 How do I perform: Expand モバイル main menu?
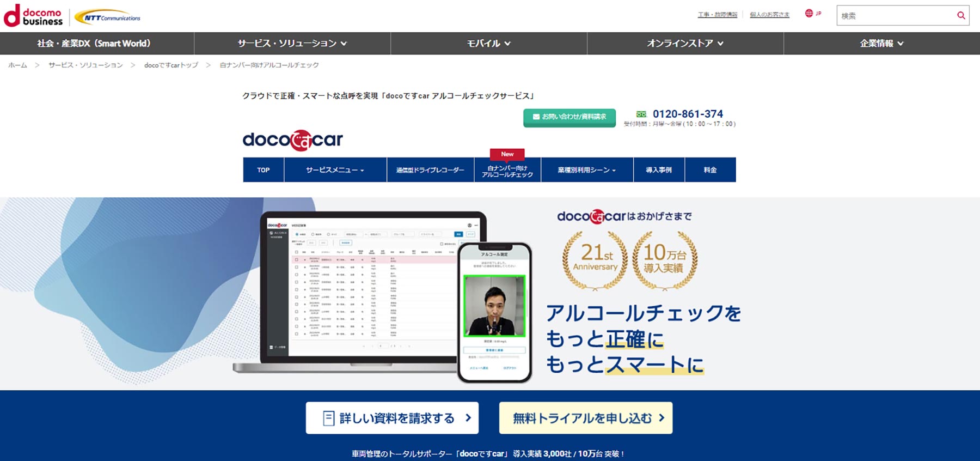coord(489,43)
